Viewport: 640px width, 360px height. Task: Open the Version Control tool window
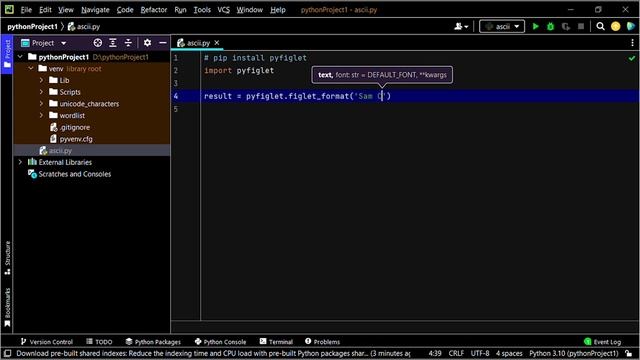click(x=46, y=342)
